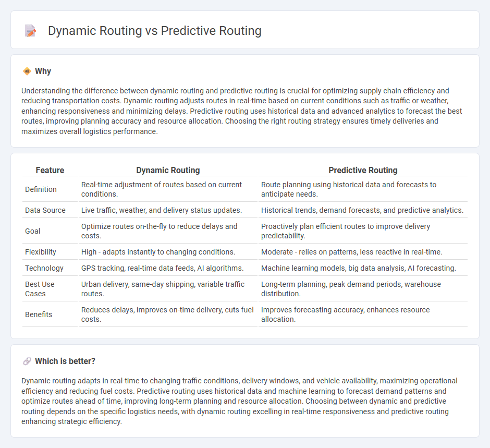
Task: Click the Why paragraph starting 'Understanding the difference'
Action: coord(241,111)
